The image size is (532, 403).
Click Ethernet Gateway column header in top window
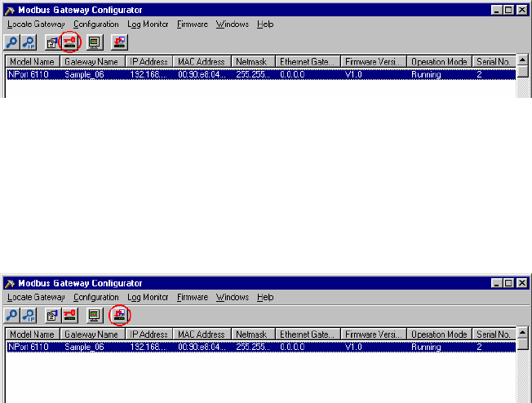point(308,62)
